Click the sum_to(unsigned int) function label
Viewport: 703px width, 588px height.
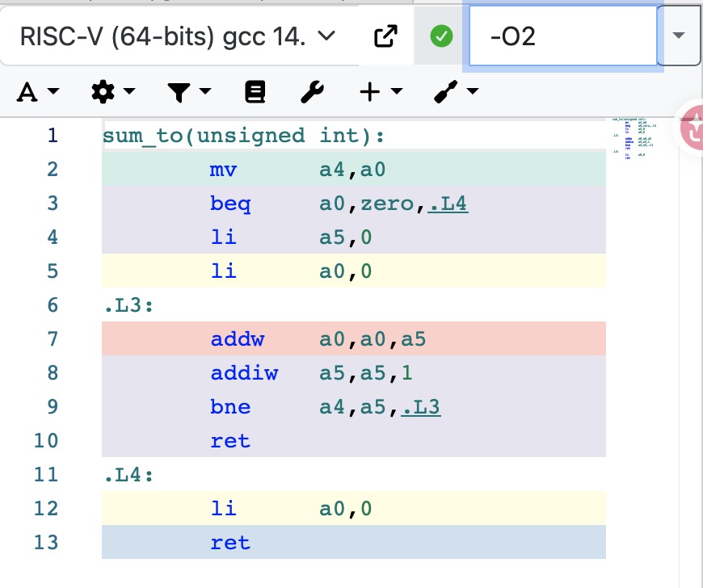(x=243, y=136)
